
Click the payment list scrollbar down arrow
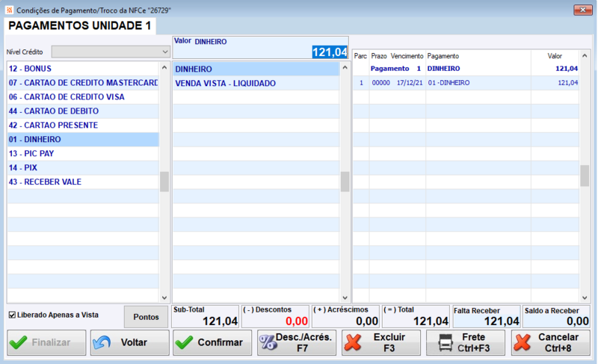point(164,297)
